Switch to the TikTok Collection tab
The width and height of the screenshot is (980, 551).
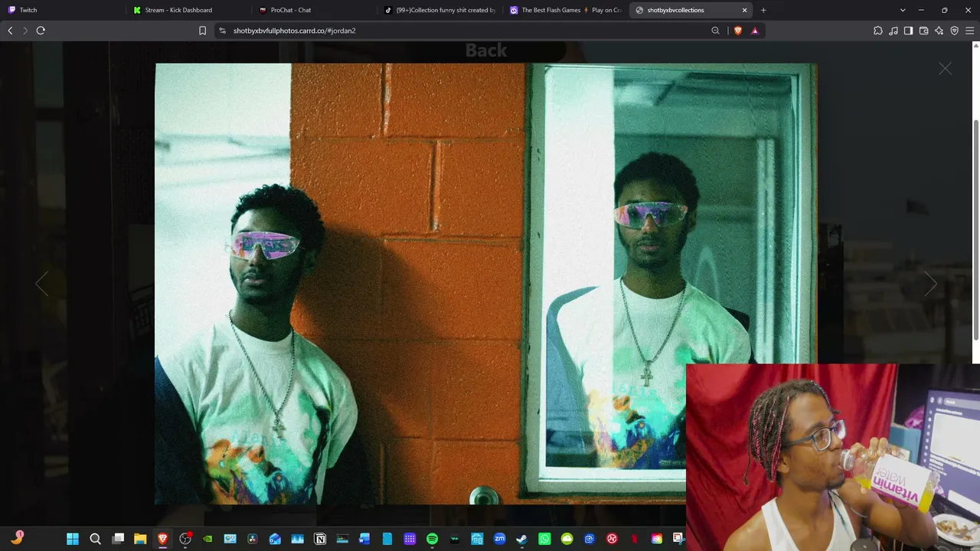click(439, 10)
